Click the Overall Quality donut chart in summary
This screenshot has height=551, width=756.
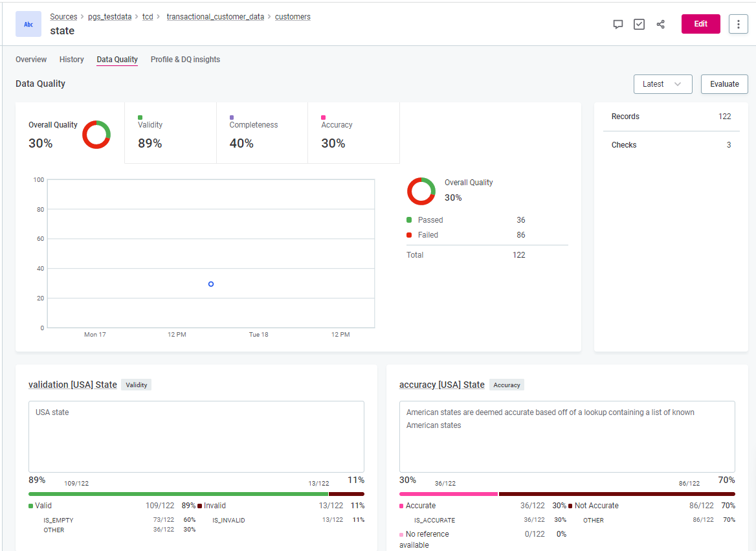pyautogui.click(x=96, y=135)
